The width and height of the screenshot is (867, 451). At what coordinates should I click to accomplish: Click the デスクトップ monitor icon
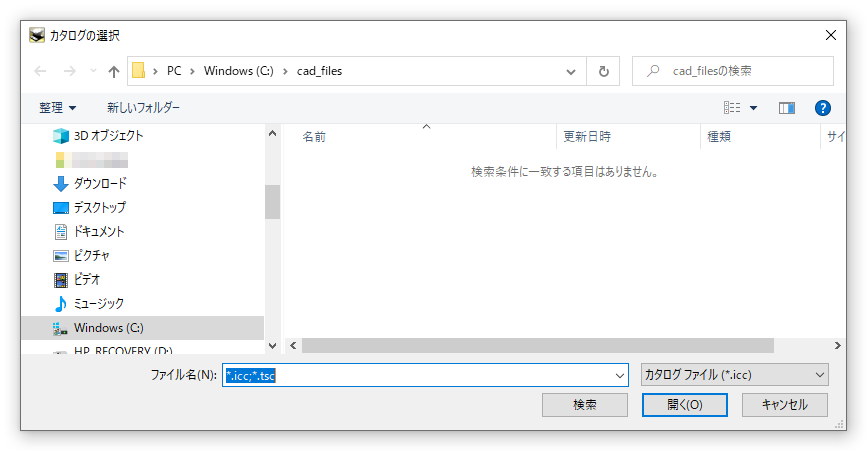[x=61, y=208]
